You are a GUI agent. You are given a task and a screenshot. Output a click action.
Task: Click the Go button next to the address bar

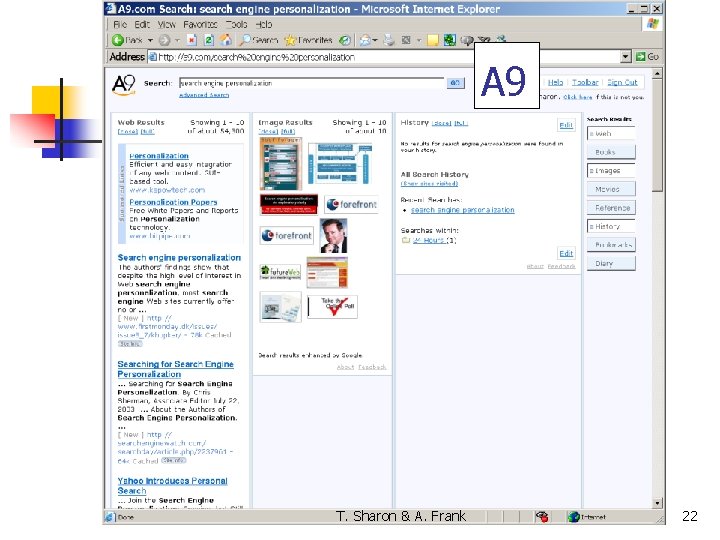pyautogui.click(x=647, y=57)
